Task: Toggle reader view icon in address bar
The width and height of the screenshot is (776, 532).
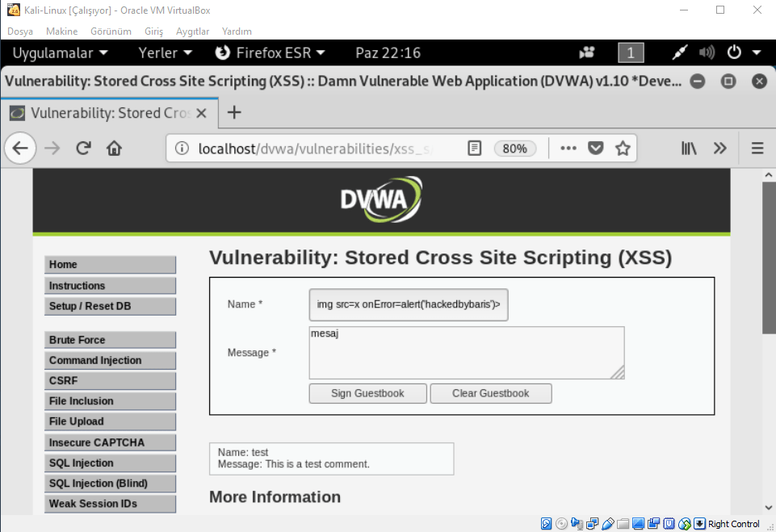Action: tap(475, 148)
